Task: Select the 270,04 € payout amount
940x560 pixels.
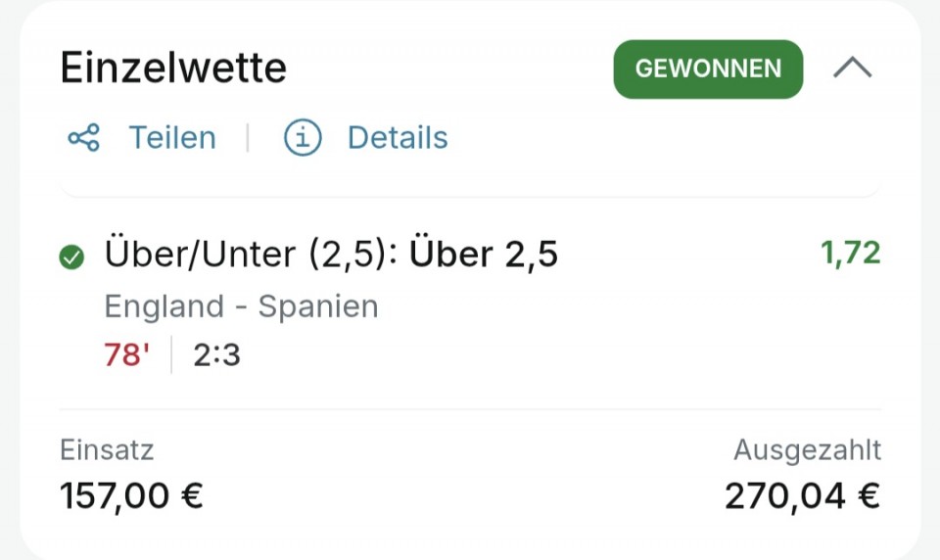Action: pyautogui.click(x=802, y=496)
